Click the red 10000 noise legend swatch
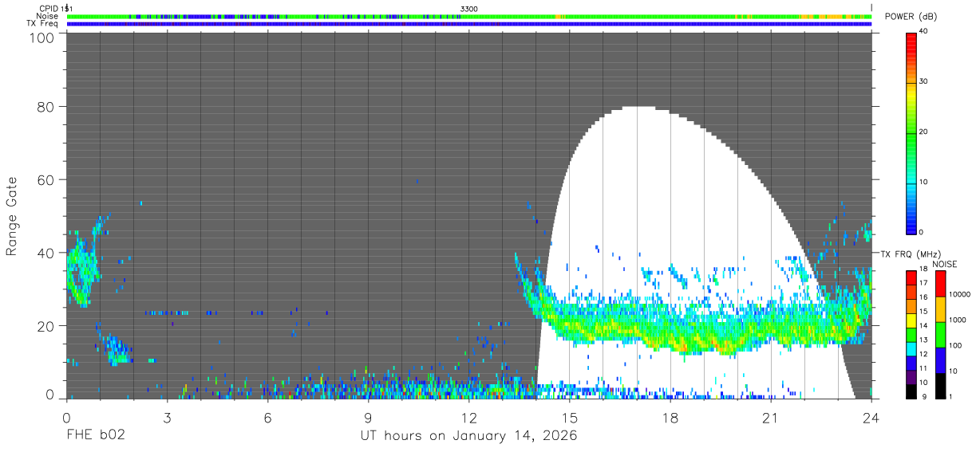The image size is (980, 452). coord(939,284)
